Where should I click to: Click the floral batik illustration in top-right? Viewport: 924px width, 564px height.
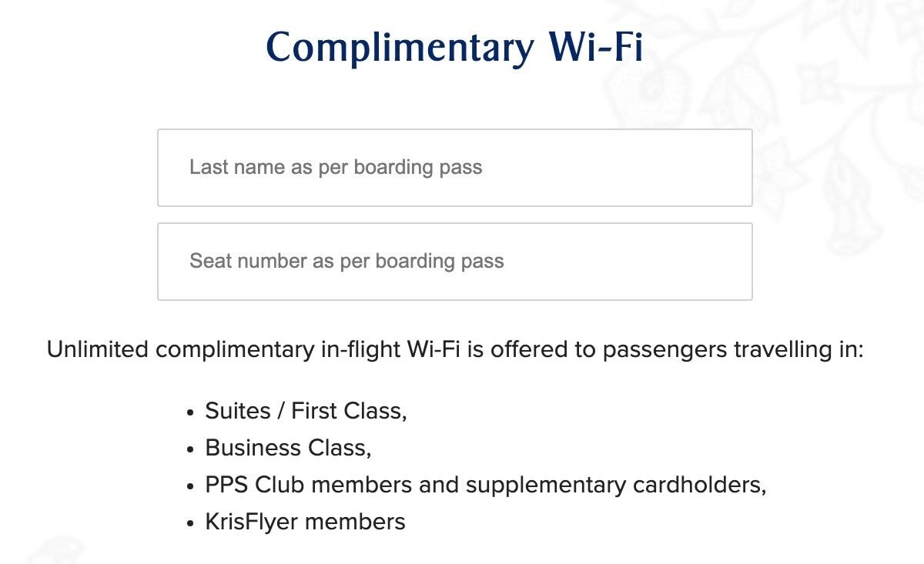832,115
